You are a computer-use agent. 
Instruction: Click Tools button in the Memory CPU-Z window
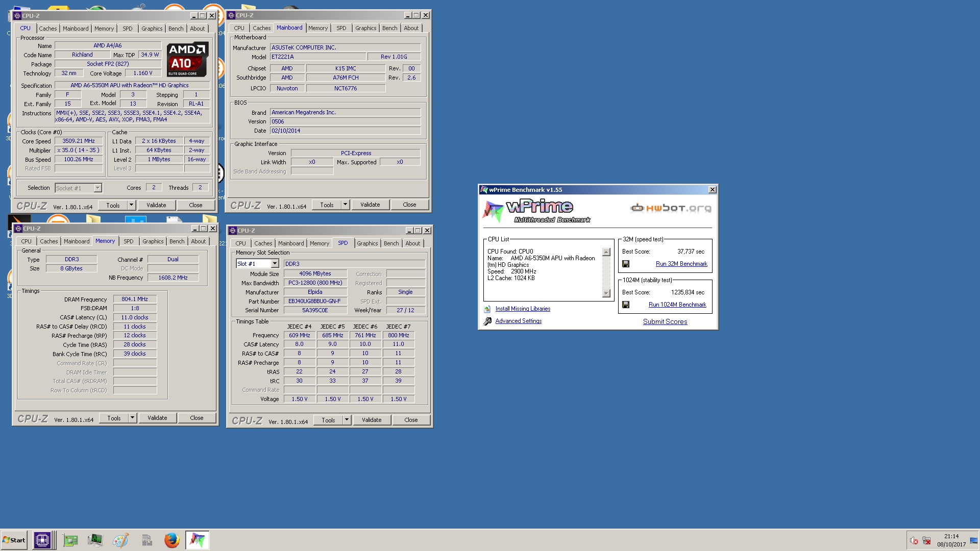pyautogui.click(x=114, y=418)
